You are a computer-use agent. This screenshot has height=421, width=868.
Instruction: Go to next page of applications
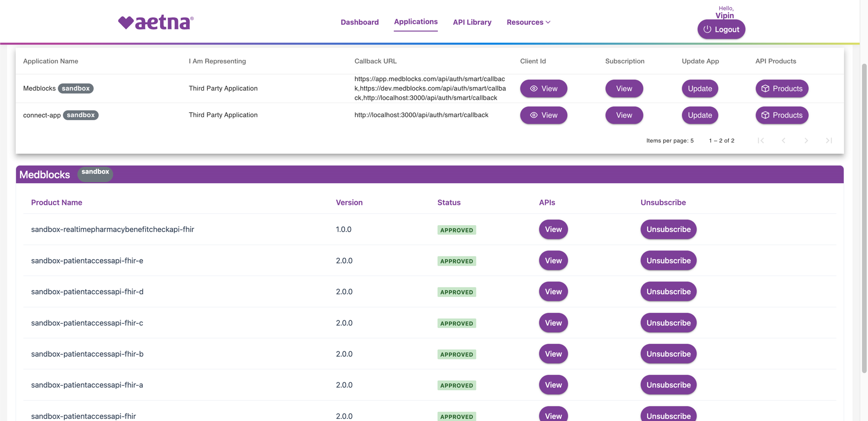click(806, 140)
